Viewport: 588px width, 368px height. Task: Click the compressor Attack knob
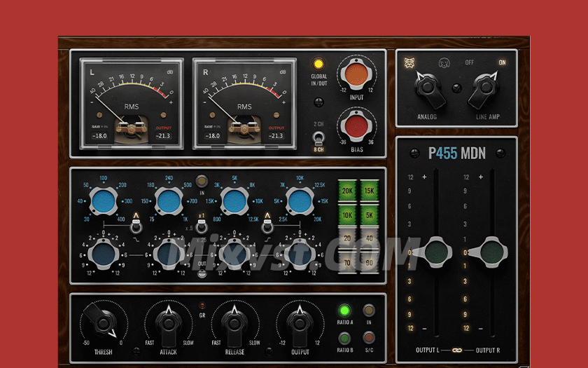(169, 322)
